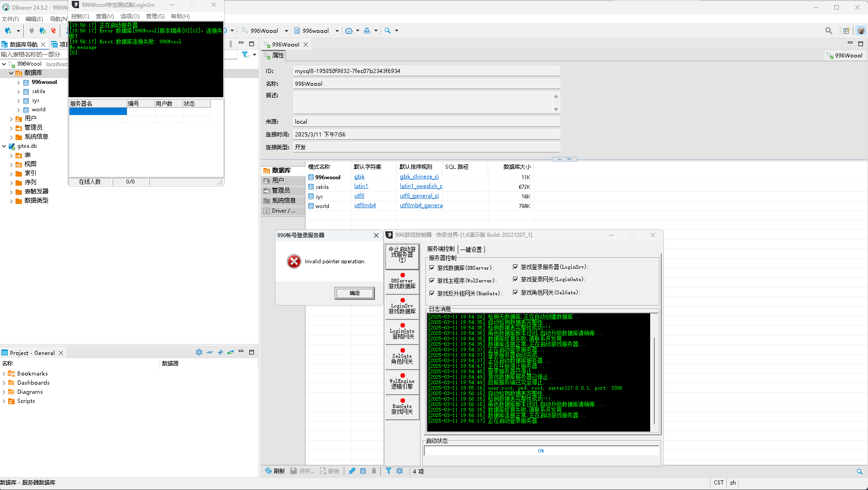
Task: Collapse the gitea.db connection node
Action: (4, 146)
